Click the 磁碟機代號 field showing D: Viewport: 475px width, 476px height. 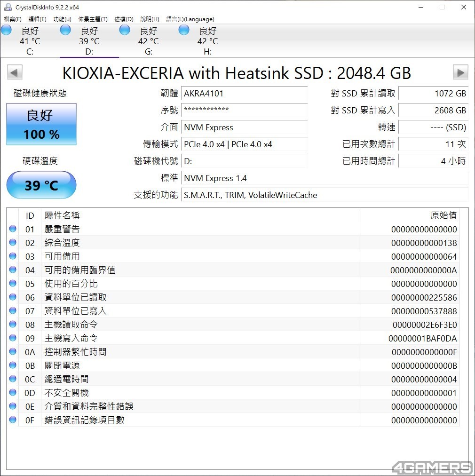pyautogui.click(x=245, y=161)
